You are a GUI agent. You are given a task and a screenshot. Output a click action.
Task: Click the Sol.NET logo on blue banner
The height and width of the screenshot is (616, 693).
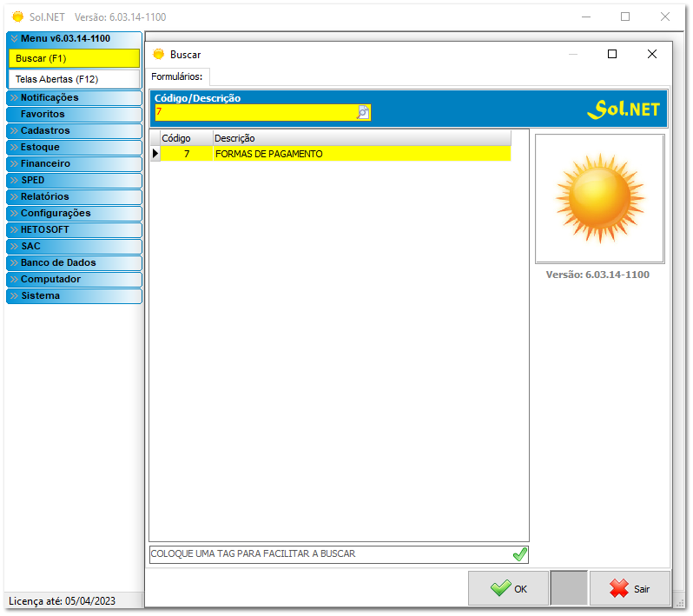pos(624,109)
